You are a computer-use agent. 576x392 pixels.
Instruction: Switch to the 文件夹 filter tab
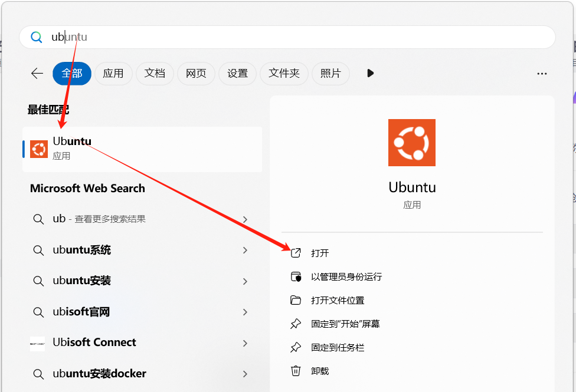click(284, 74)
